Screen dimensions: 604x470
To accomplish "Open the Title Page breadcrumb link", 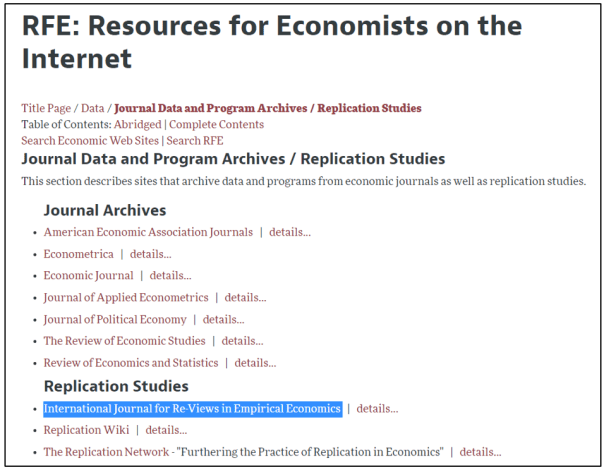I will click(x=46, y=108).
